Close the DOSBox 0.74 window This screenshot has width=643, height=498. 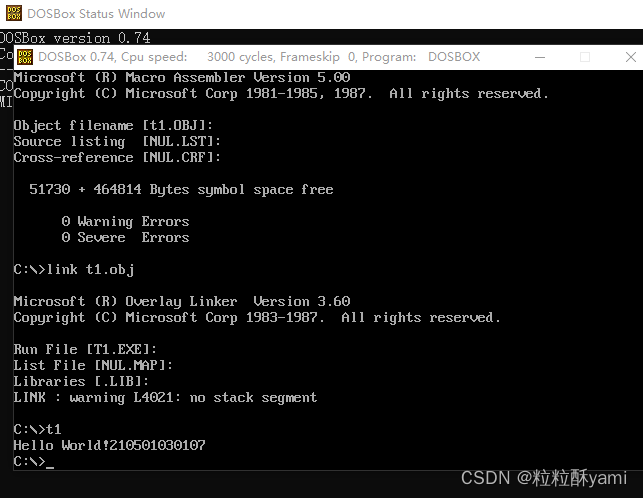631,57
